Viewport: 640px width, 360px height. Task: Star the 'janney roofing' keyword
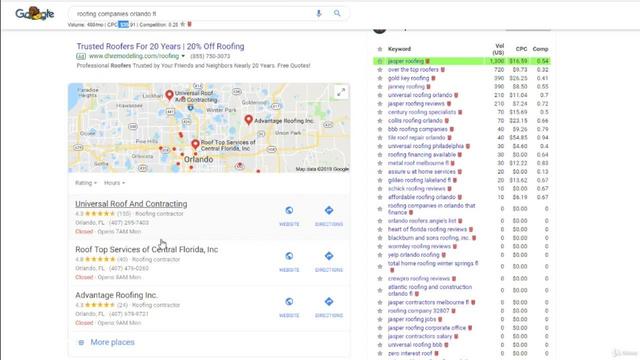click(380, 87)
